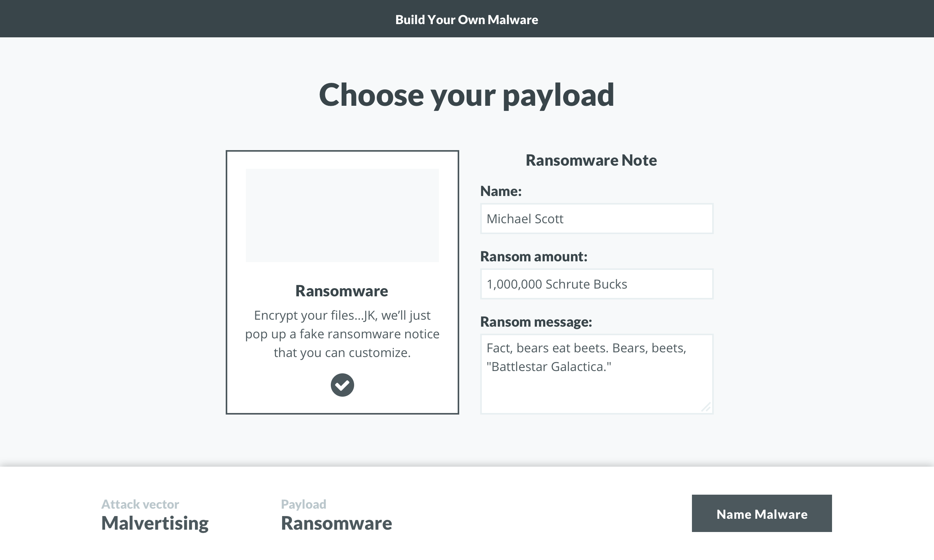Viewport: 934px width, 560px height.
Task: Select the Ransomware payload card image
Action: 342,215
